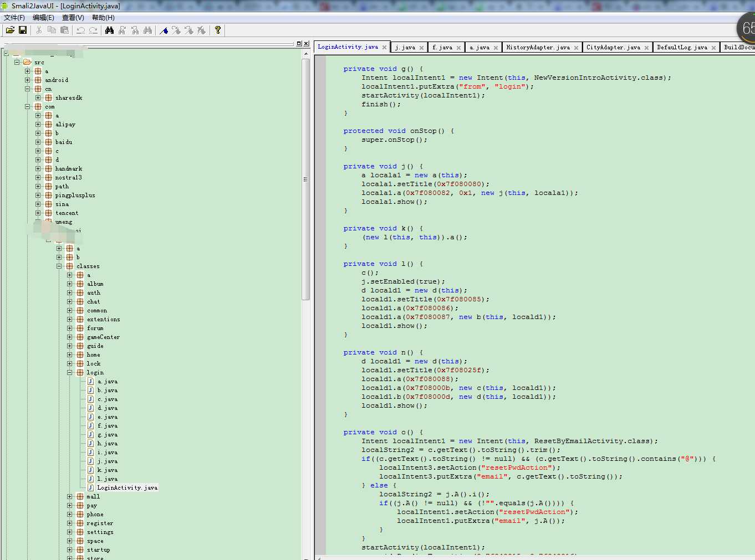
Task: Open the 帮助(H) menu
Action: [103, 18]
